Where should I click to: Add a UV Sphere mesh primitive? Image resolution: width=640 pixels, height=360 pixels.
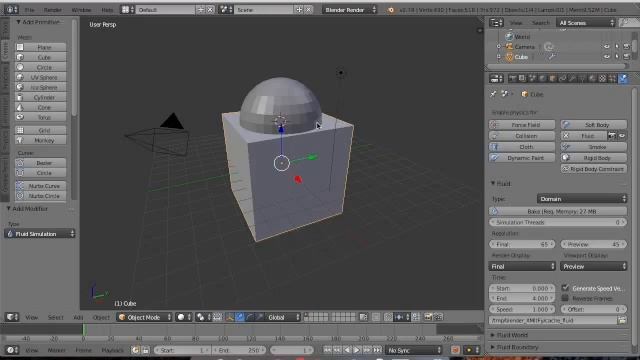(40, 77)
